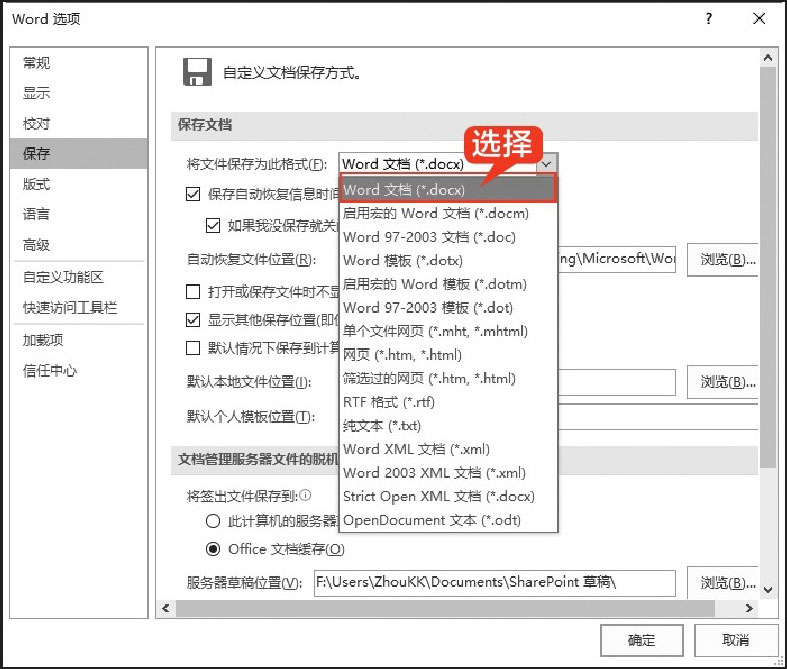Screen dimensions: 787x669
Task: Close the Word 选项 dialog
Action: 759,19
